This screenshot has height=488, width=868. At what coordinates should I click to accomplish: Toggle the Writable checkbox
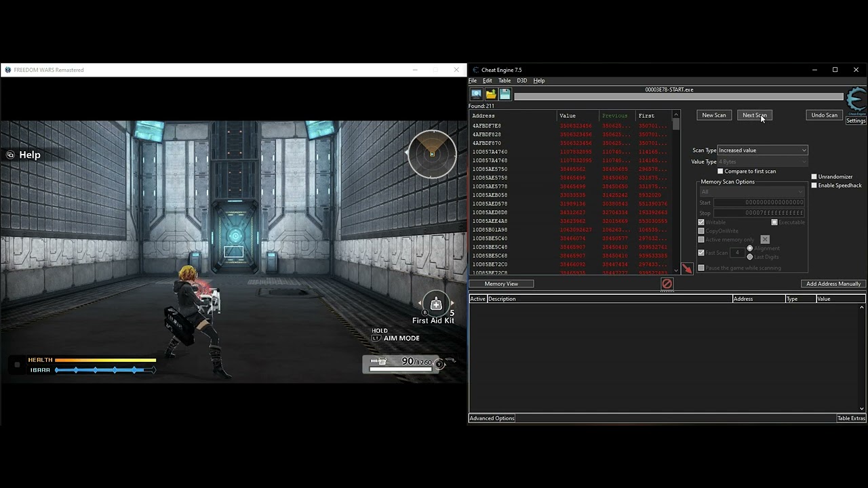pyautogui.click(x=701, y=222)
